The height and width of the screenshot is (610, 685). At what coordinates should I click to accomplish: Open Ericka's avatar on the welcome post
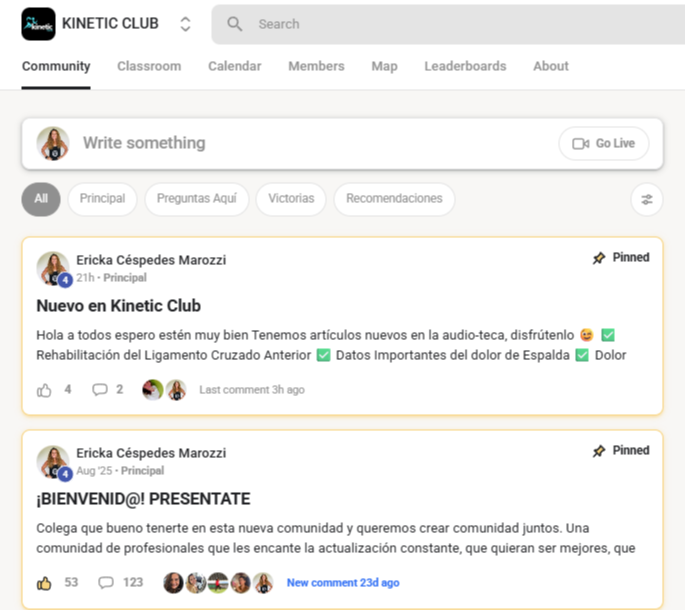point(53,463)
